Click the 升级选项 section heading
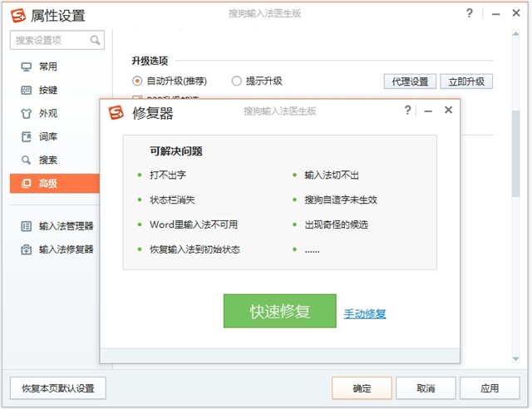532x409 pixels. (150, 61)
